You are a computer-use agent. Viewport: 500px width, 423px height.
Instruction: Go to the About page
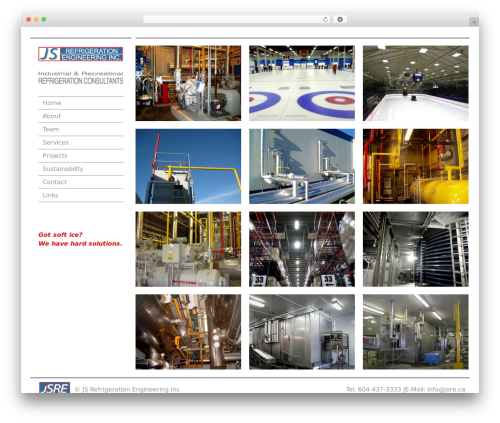pos(81,116)
